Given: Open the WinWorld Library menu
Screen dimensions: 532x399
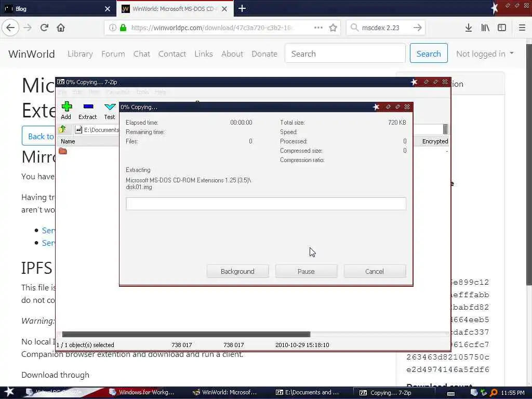Looking at the screenshot, I should coord(80,54).
